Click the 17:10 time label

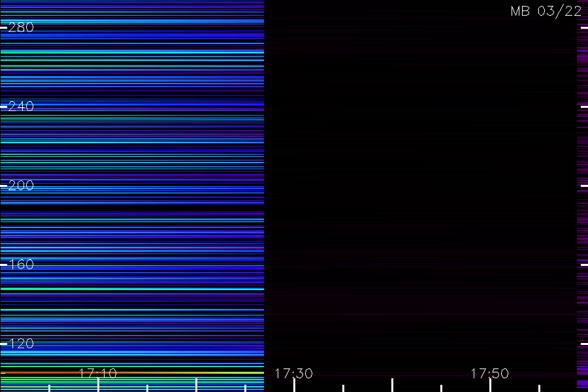coord(98,374)
